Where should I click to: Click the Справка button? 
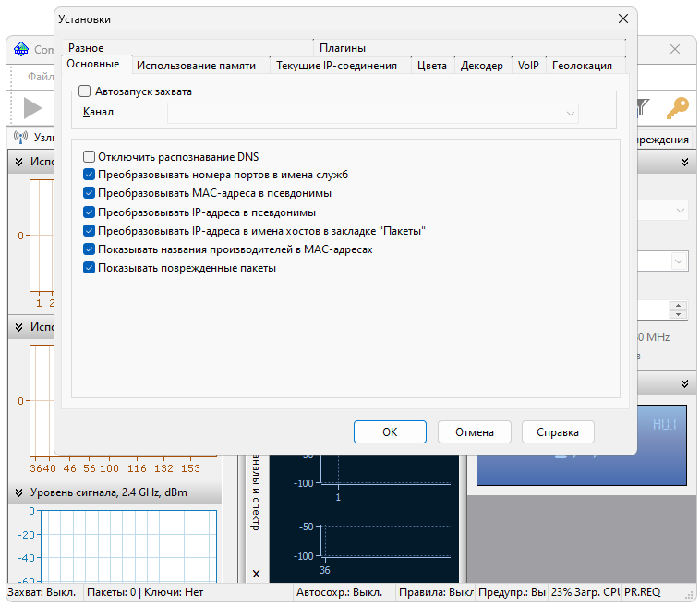[x=558, y=431]
